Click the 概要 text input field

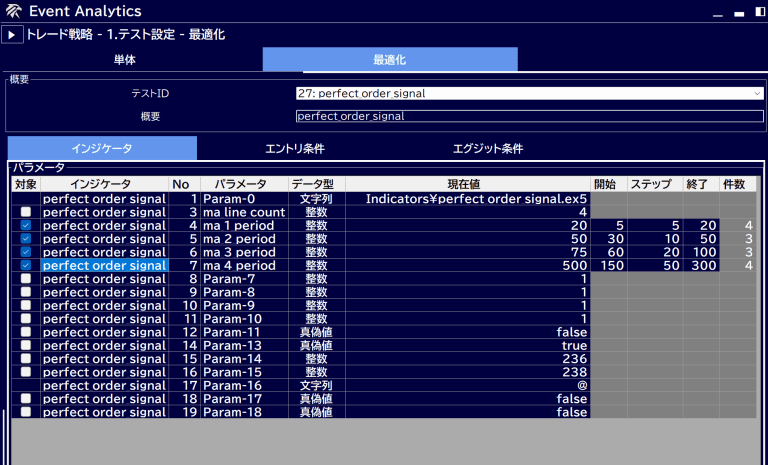pyautogui.click(x=529, y=116)
